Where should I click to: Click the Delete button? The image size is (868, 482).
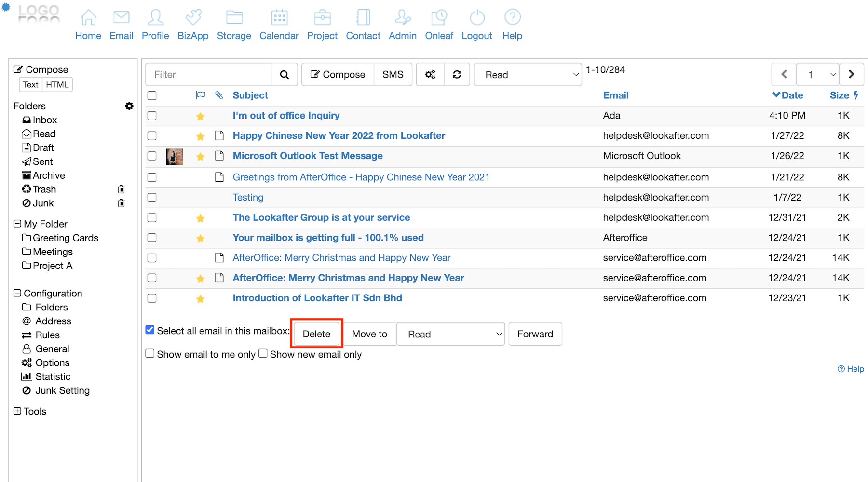(316, 334)
